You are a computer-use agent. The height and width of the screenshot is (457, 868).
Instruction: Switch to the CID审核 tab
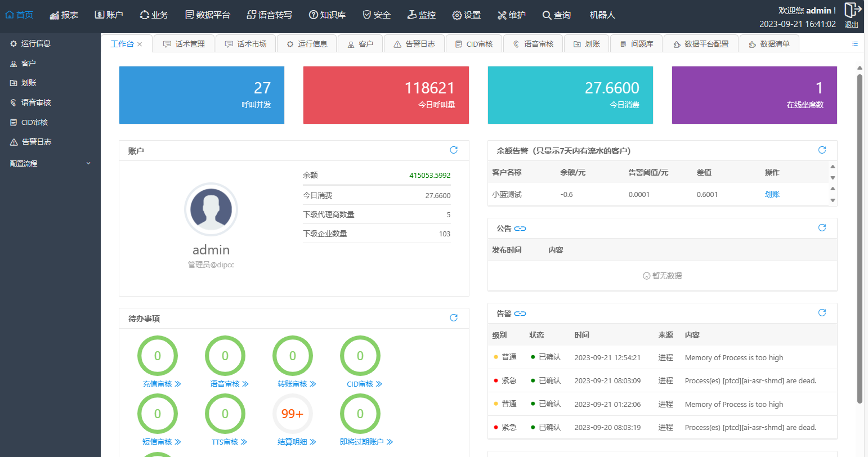[x=474, y=44]
